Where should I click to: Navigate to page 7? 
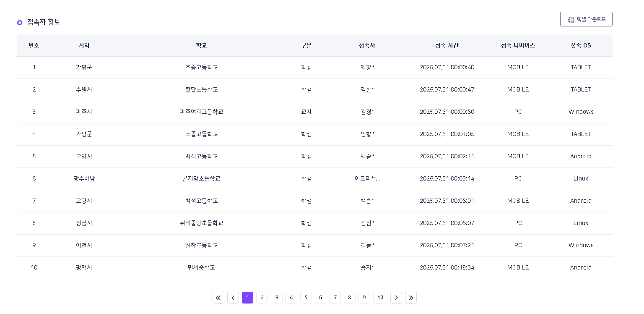[335, 298]
